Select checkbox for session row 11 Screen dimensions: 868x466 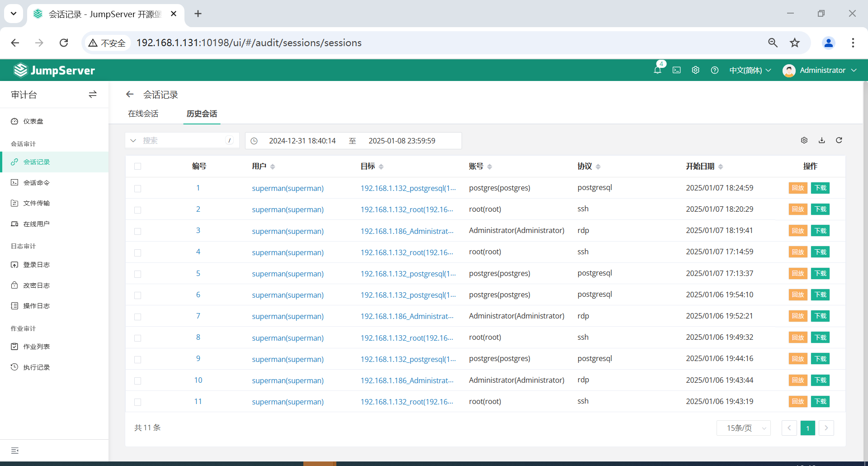(138, 402)
